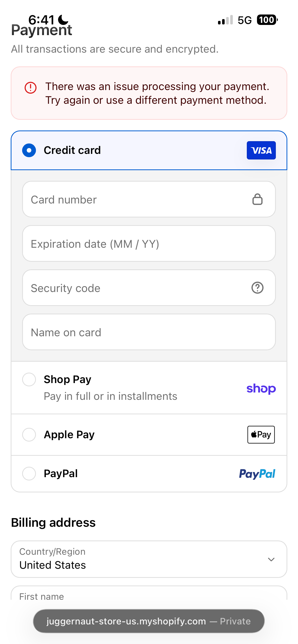The width and height of the screenshot is (298, 644).
Task: Open the Country/Region dropdown
Action: coord(149,559)
